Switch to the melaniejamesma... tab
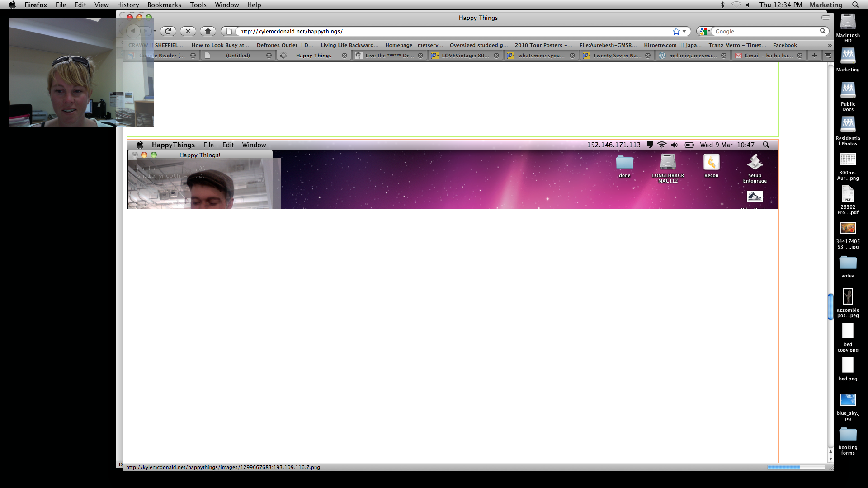The image size is (868, 488). [x=693, y=56]
